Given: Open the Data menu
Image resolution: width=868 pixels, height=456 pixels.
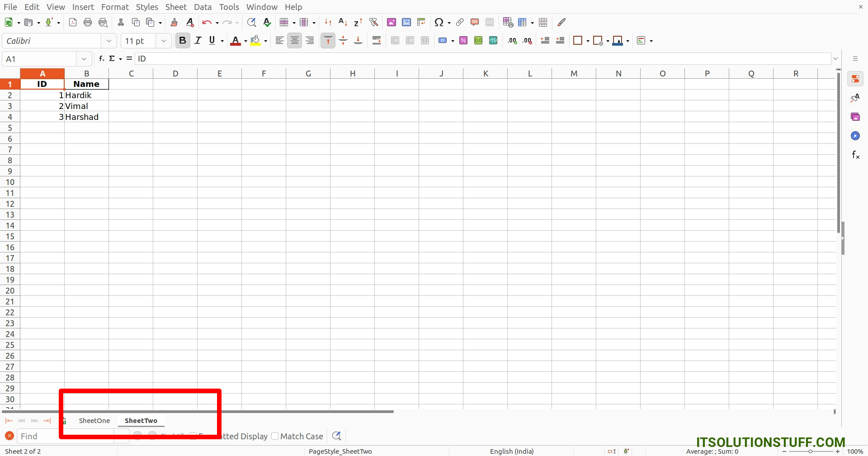Looking at the screenshot, I should click(203, 7).
